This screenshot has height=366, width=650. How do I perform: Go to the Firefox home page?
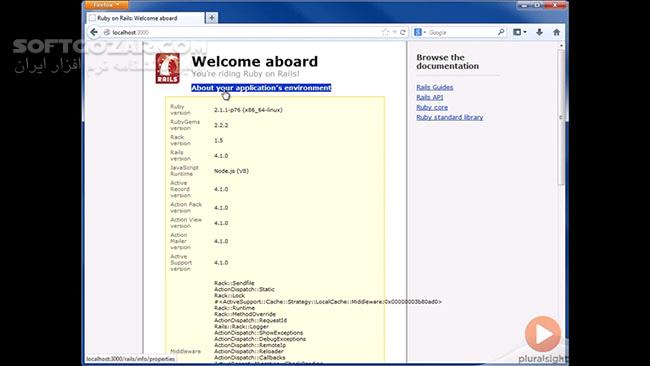(x=556, y=32)
